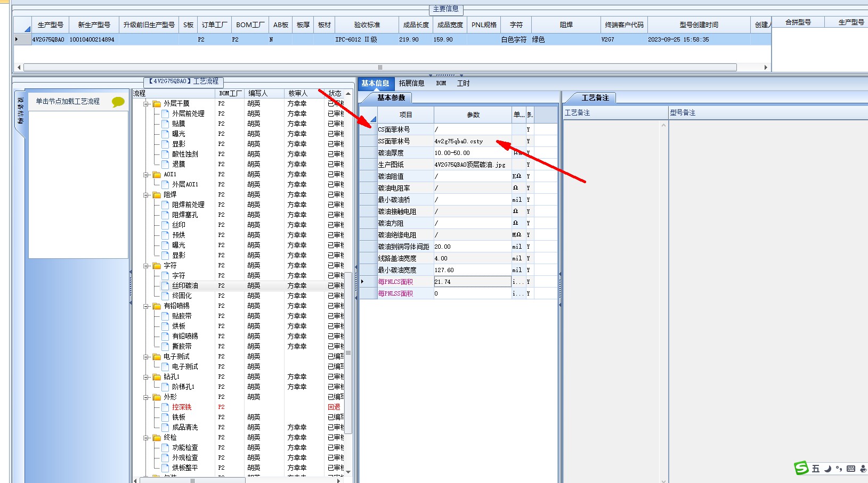Click the document icon beside 撕胶带
Image resolution: width=868 pixels, height=483 pixels.
165,347
